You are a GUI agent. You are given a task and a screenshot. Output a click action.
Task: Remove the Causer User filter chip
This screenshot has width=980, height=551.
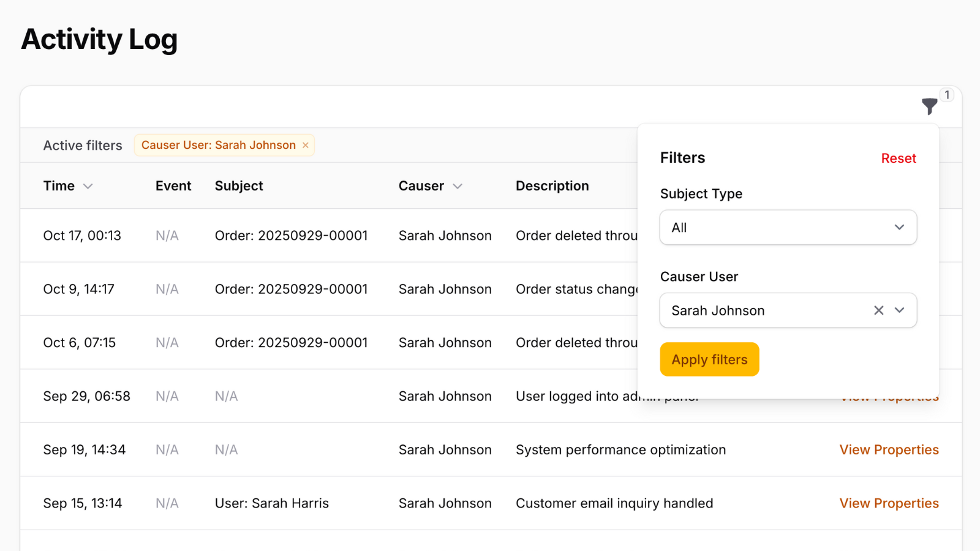305,145
